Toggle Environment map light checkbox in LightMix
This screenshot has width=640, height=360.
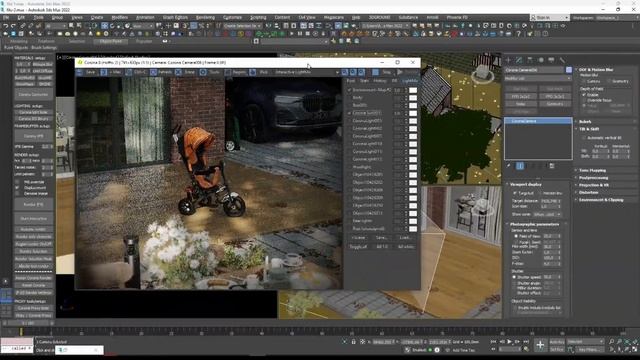pos(349,90)
